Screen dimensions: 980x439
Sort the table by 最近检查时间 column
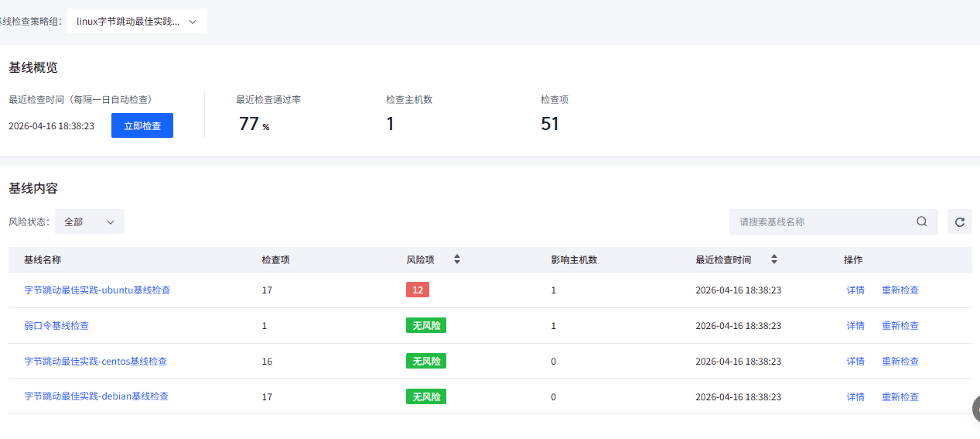point(773,260)
